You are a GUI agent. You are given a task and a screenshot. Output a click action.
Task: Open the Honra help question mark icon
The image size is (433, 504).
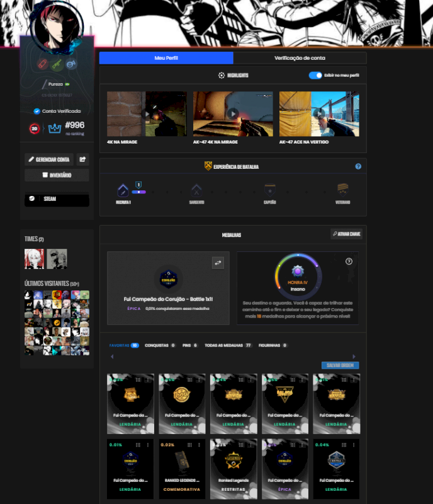tap(349, 261)
